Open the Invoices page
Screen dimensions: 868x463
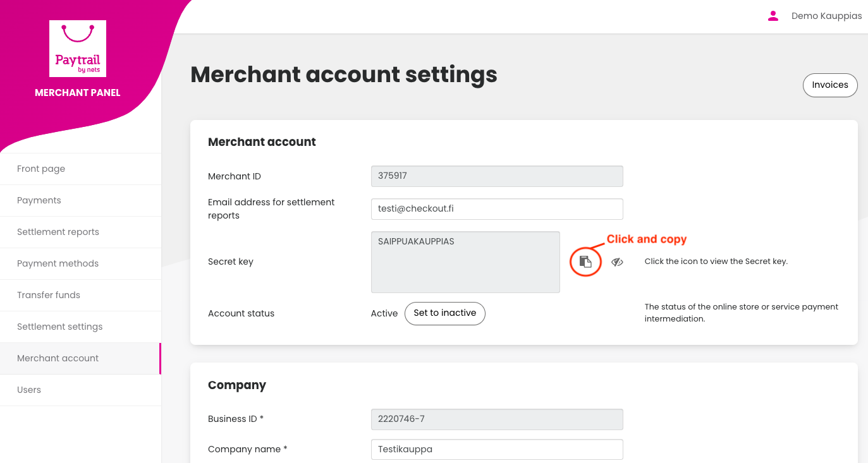point(830,85)
